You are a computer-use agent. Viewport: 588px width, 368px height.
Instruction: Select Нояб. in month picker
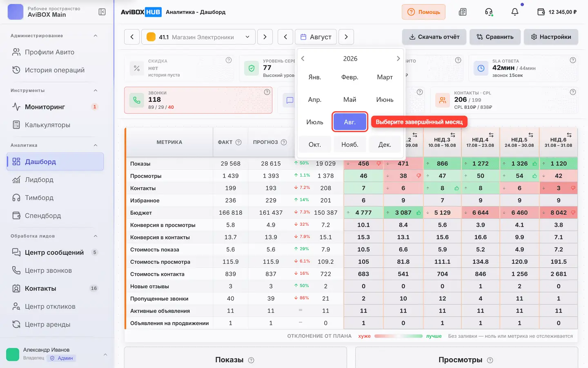coord(350,145)
